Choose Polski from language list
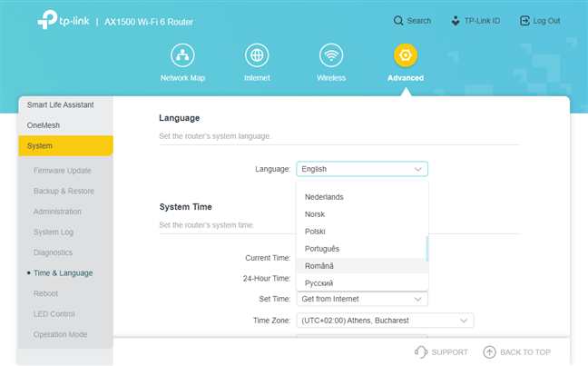 (x=362, y=232)
